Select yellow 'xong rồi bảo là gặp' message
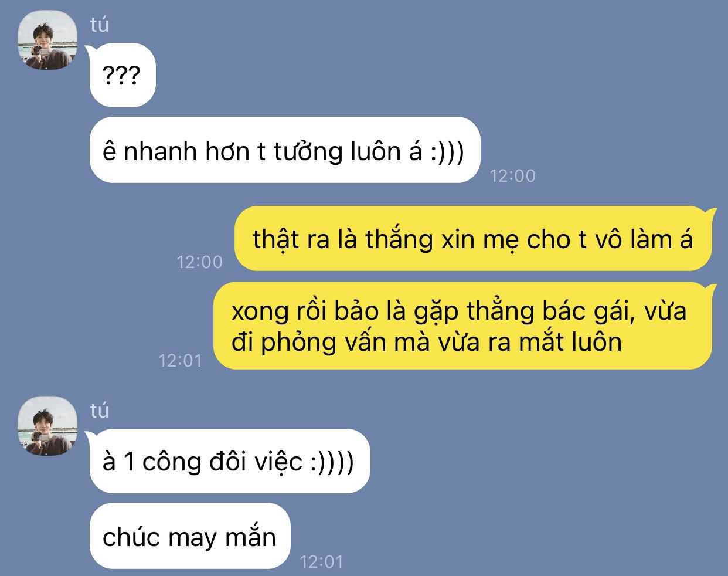728x576 pixels. (462, 326)
